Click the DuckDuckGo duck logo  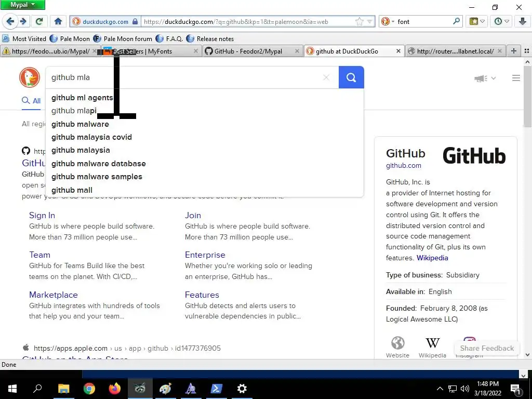click(30, 77)
